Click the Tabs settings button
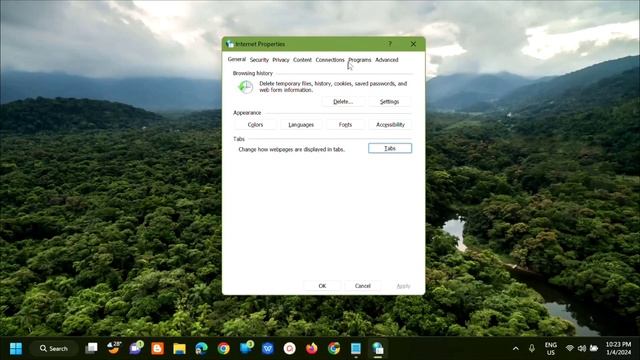The width and height of the screenshot is (640, 360). click(390, 148)
